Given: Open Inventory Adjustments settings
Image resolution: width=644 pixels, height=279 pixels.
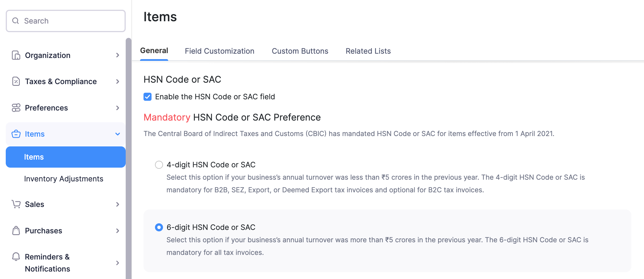Looking at the screenshot, I should coord(64,179).
